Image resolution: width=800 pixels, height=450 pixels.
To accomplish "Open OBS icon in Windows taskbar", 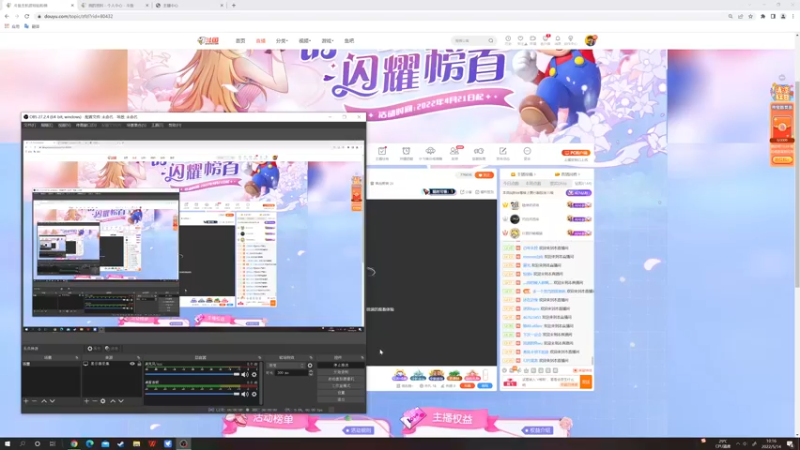I will 184,444.
